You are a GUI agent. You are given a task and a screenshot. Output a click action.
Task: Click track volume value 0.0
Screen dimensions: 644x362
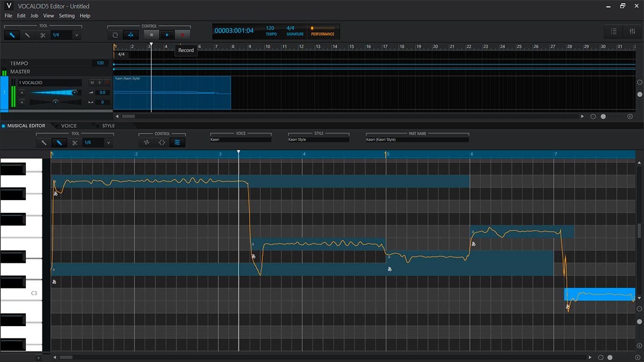click(103, 93)
